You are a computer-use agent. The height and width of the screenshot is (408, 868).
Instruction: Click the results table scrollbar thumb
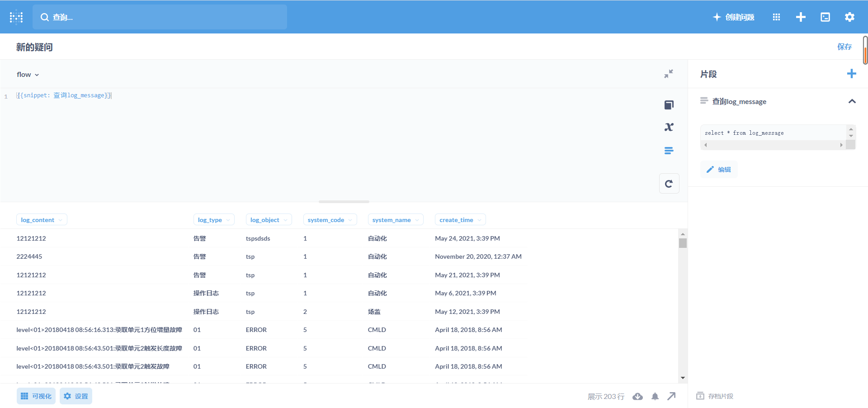click(x=683, y=243)
